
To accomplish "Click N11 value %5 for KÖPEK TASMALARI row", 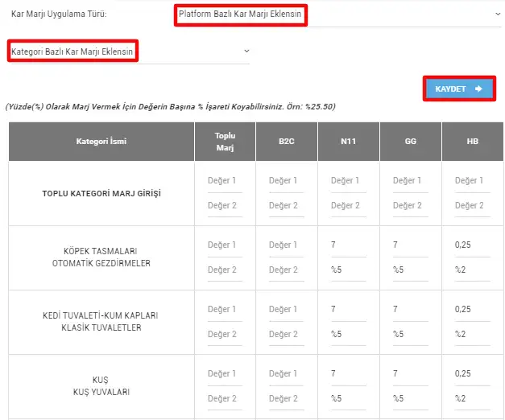I will (x=349, y=270).
